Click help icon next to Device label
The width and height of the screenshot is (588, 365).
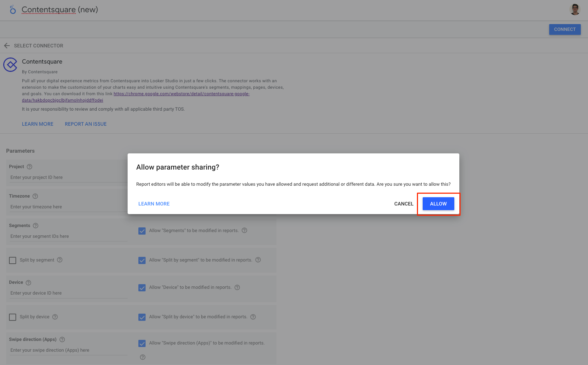pyautogui.click(x=28, y=283)
